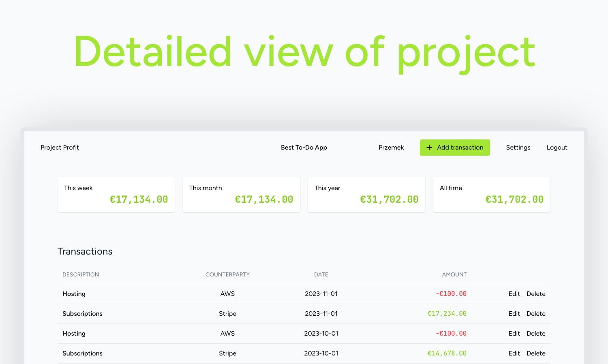Screen dimensions: 608x364
Task: Click the plus icon on Add transaction
Action: point(430,148)
